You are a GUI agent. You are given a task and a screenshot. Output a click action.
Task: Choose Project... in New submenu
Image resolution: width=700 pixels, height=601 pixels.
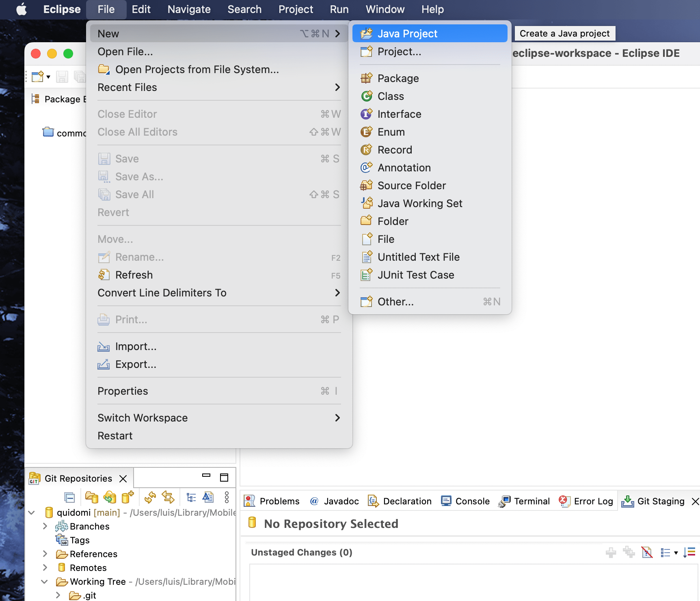[430, 52]
